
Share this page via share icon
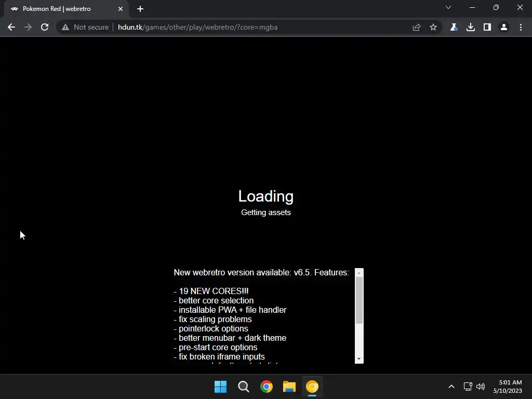[x=417, y=27]
